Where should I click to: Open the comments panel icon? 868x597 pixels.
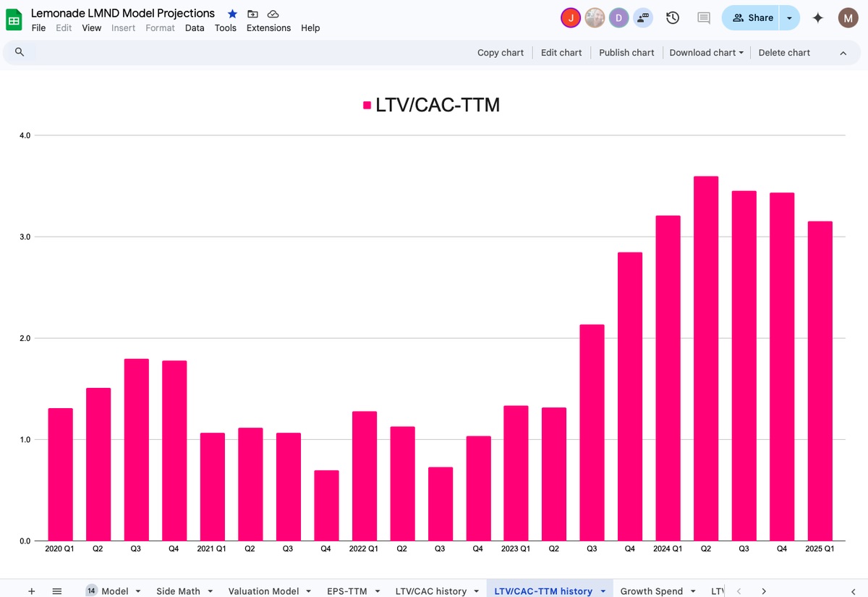(703, 18)
